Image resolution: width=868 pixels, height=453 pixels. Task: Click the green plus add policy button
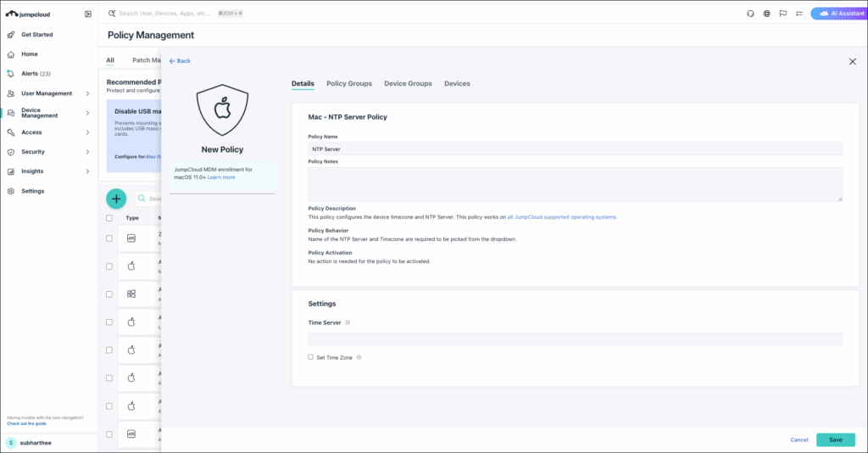(116, 199)
